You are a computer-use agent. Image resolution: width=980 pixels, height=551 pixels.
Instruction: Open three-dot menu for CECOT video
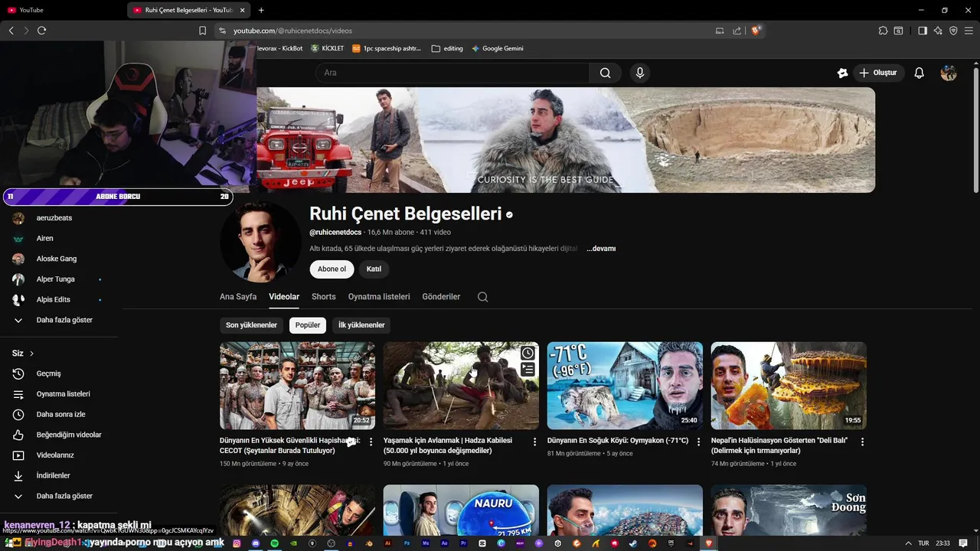click(x=371, y=442)
